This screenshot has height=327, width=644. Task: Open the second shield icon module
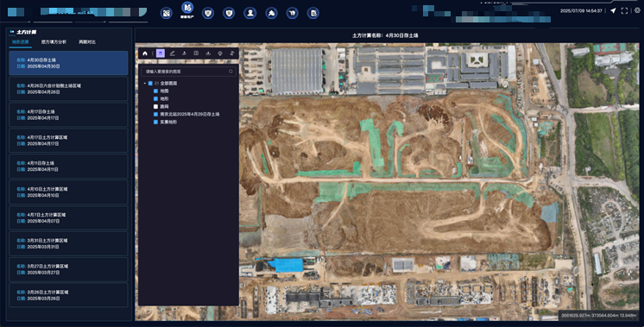(229, 13)
